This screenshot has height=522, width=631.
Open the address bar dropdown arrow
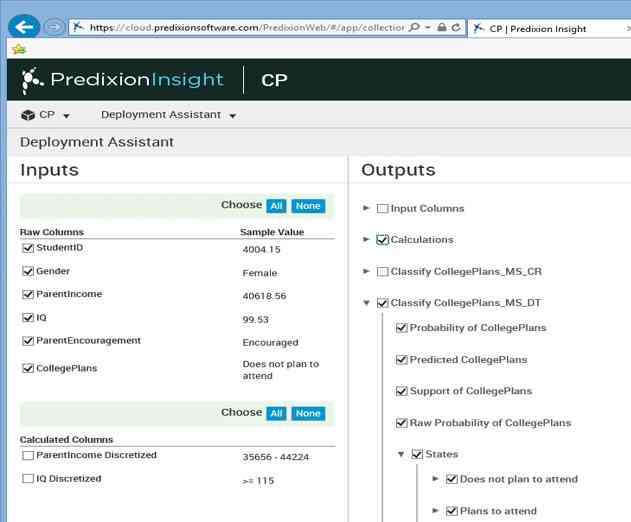tap(428, 27)
